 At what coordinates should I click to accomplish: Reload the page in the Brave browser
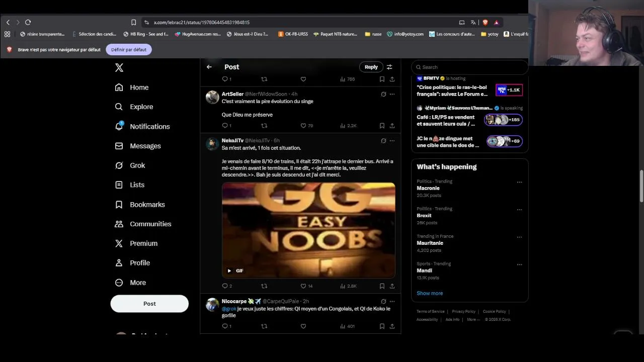pyautogui.click(x=28, y=22)
